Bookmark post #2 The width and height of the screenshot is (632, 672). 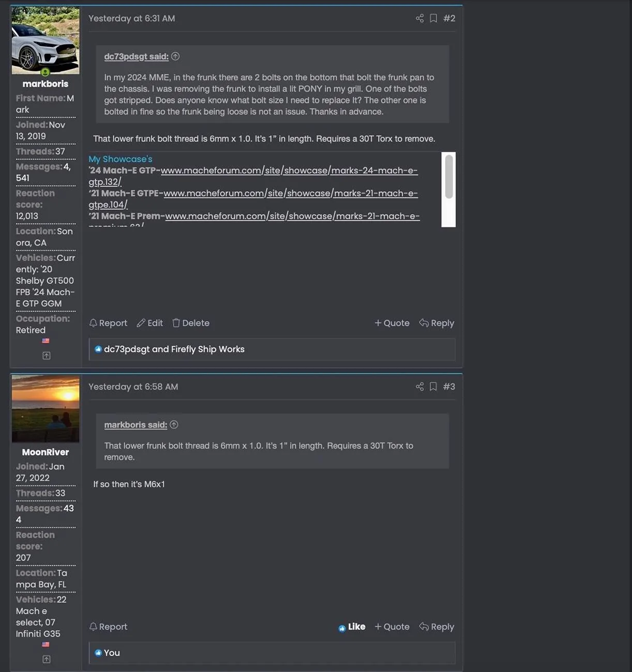pos(433,18)
